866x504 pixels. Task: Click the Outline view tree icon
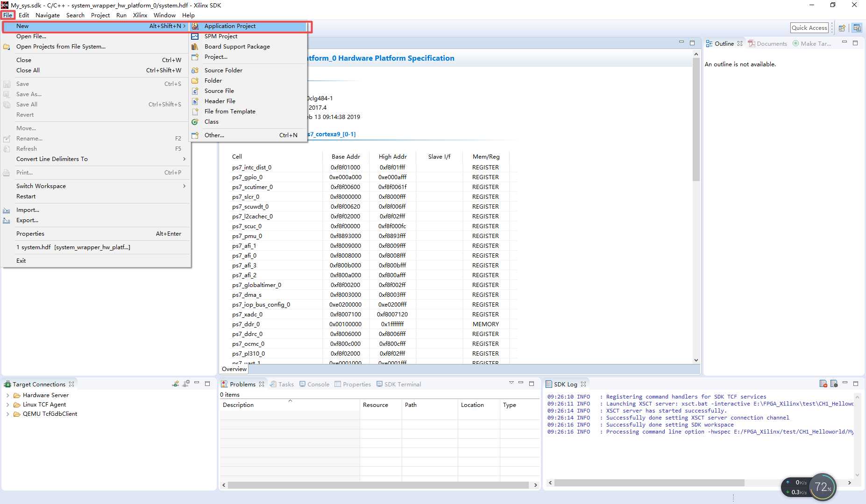coord(709,43)
